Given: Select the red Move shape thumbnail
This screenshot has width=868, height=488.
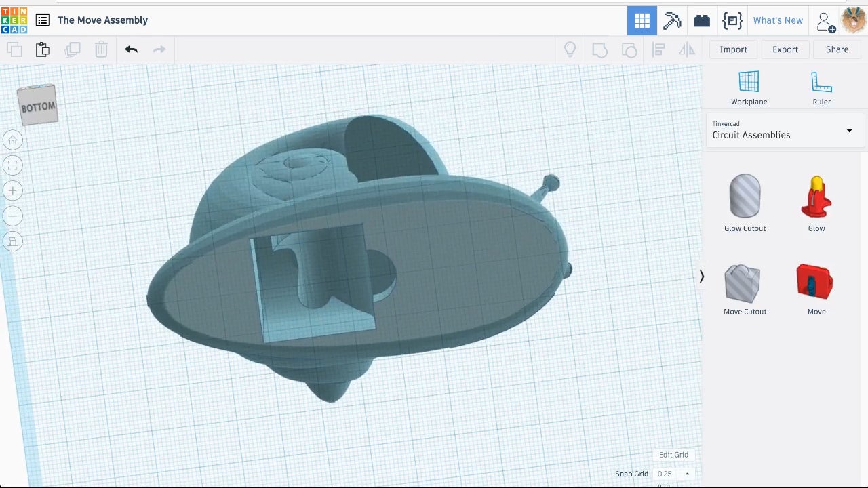Looking at the screenshot, I should coord(816,283).
